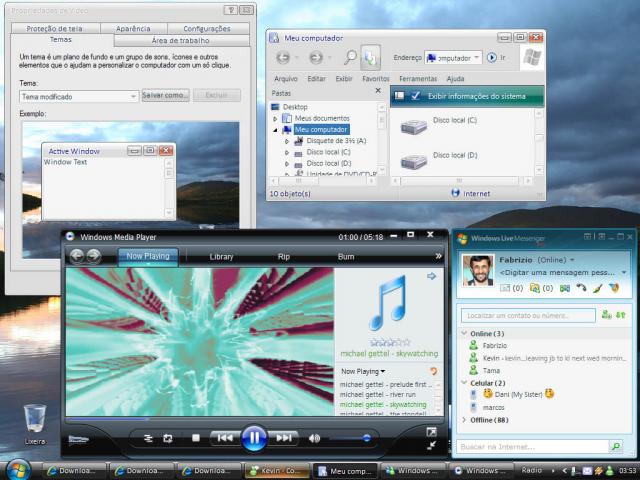Viewport: 640px width, 480px height.
Task: Click the Salvar como button
Action: pos(165,96)
